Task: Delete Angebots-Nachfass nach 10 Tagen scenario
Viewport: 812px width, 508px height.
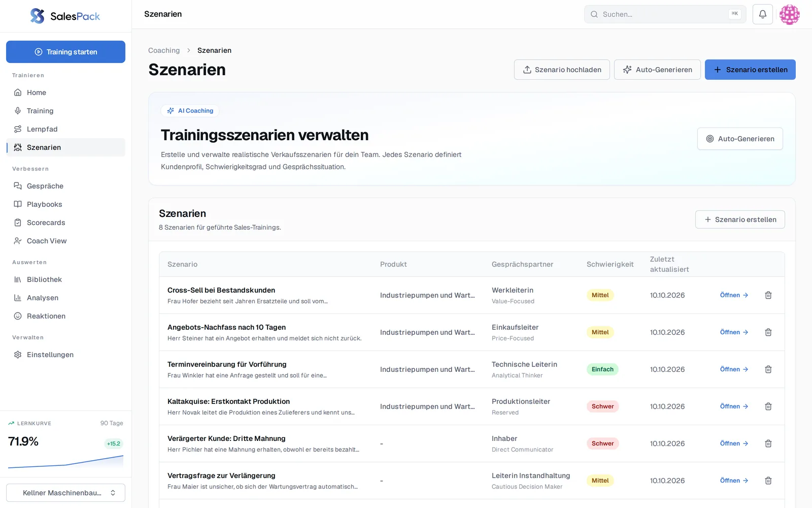Action: click(x=768, y=332)
